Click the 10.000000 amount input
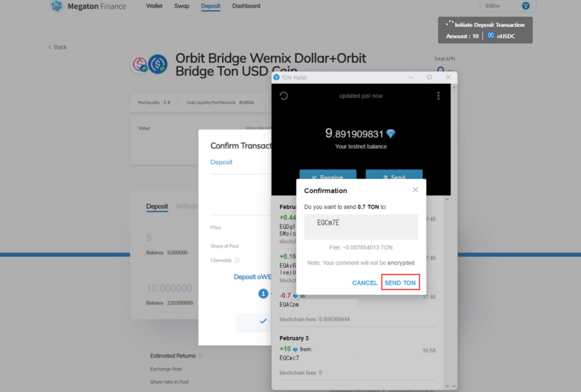 [x=170, y=288]
